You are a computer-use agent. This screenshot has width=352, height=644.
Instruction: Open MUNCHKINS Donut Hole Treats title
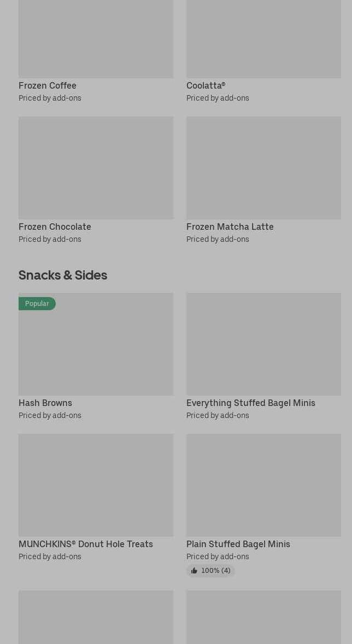tap(86, 544)
